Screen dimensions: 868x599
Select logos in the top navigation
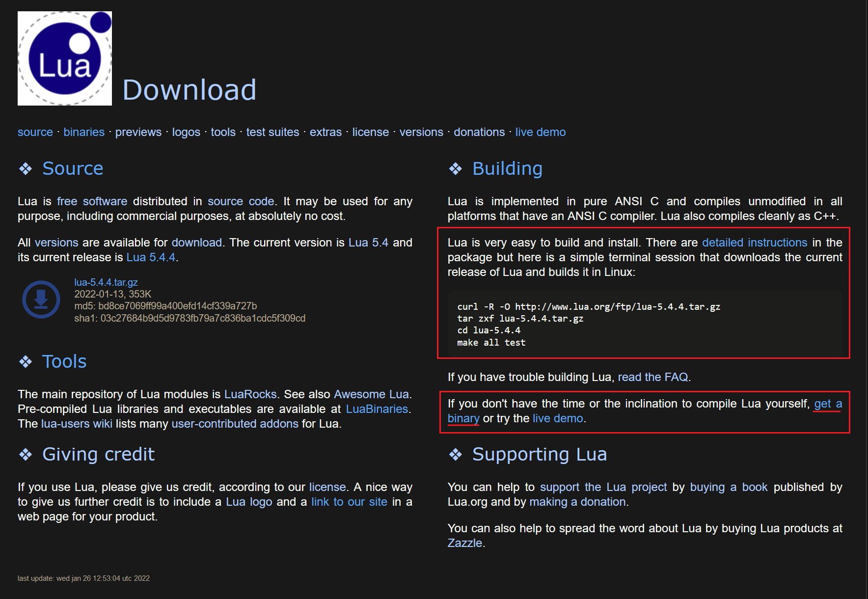(x=186, y=132)
